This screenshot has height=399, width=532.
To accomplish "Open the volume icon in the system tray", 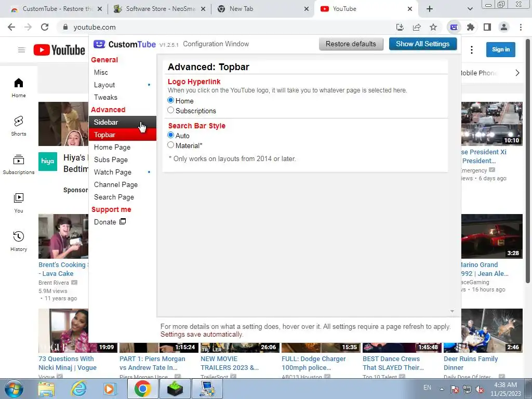I will coord(480,389).
